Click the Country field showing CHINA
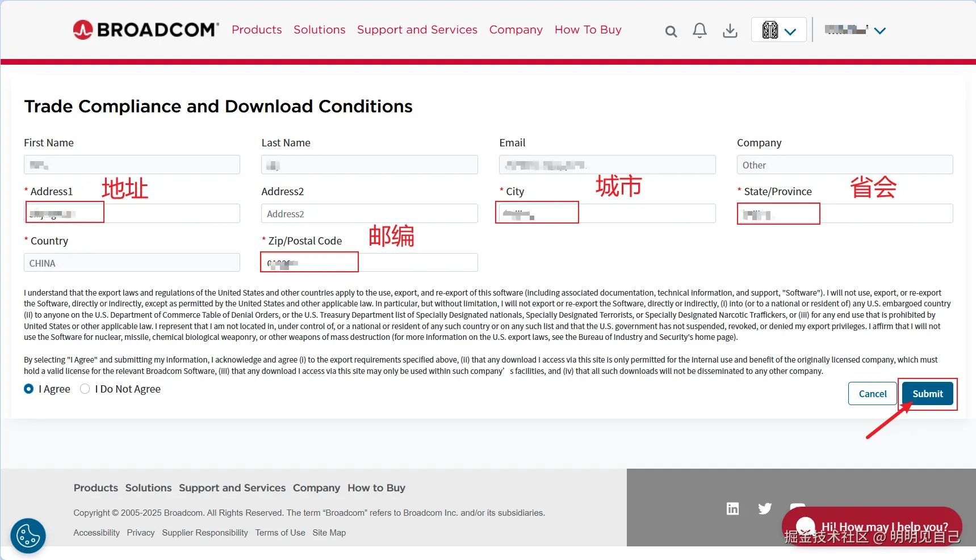This screenshot has width=976, height=560. tap(132, 263)
